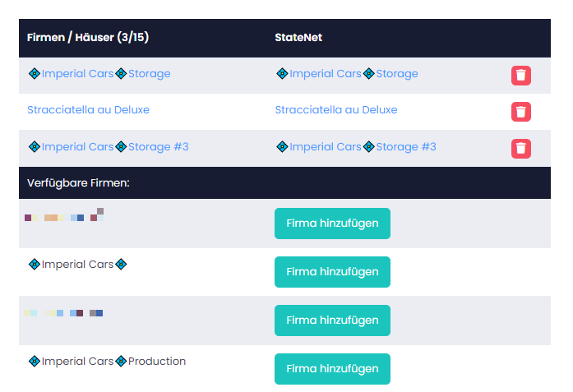Add the second pixelated company via Firma hinzufügen
This screenshot has height=392, width=573.
(x=332, y=321)
